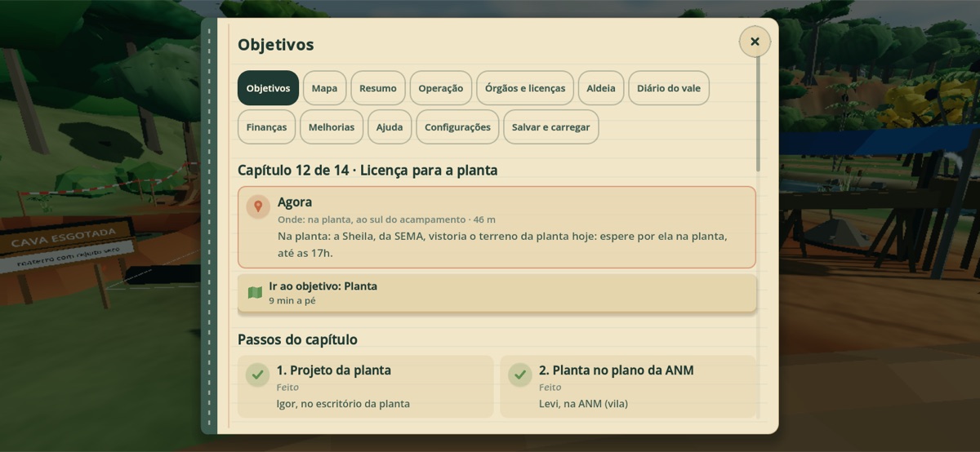Click the Passos do capítulo heading
Viewport: 980px width, 452px height.
coord(297,339)
